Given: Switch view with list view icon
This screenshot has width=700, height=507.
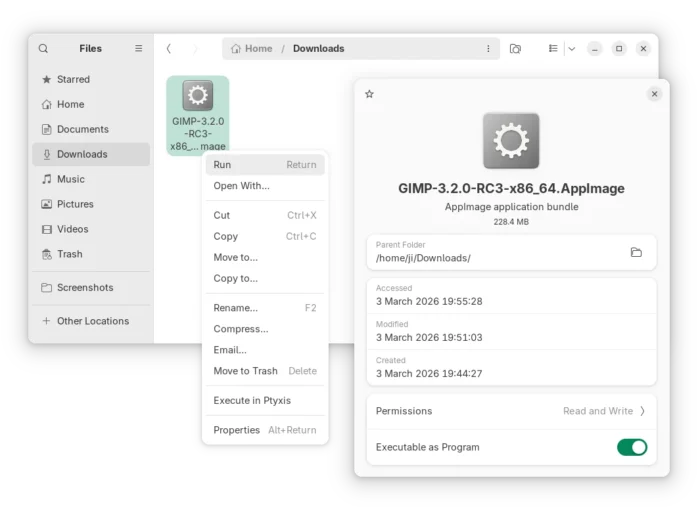Looking at the screenshot, I should click(553, 48).
